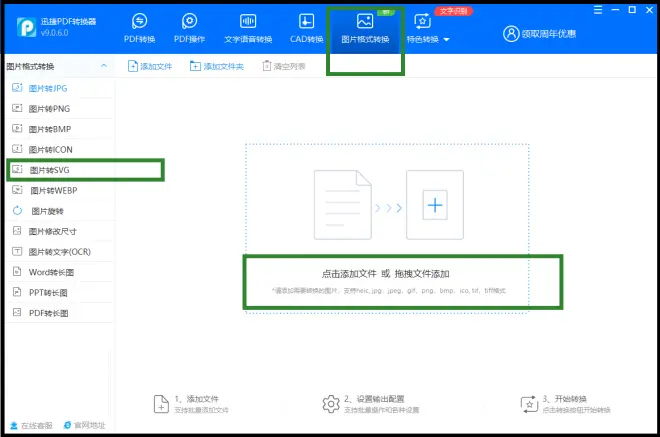This screenshot has width=660, height=437.
Task: Select 图片转文字(OCR) in sidebar
Action: (x=60, y=252)
